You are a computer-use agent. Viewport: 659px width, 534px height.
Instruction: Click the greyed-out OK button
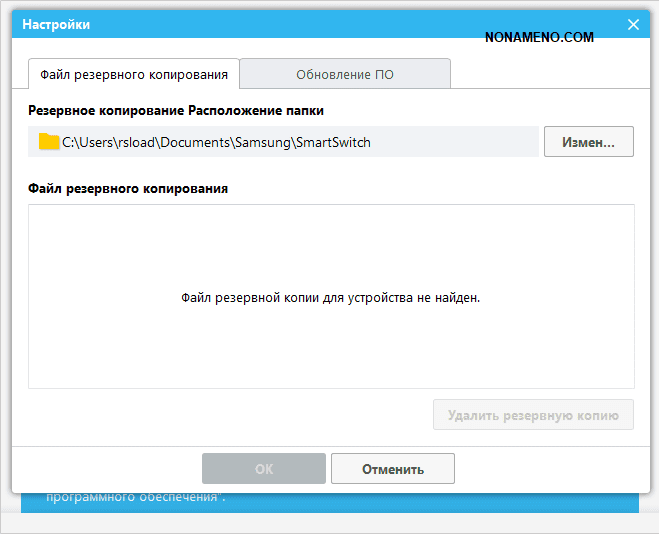click(263, 469)
